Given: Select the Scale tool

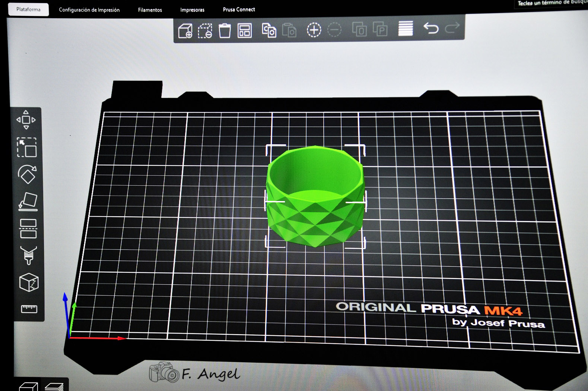Looking at the screenshot, I should [x=27, y=147].
